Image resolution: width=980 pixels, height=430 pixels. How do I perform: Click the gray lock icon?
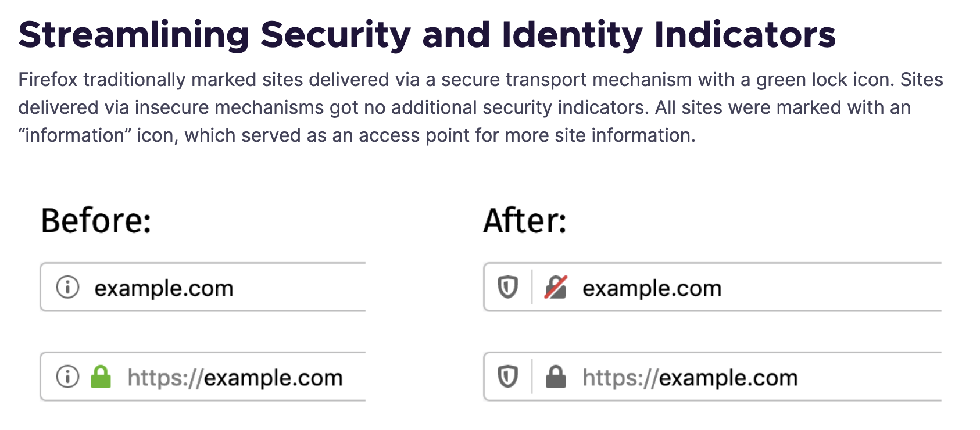tap(556, 377)
